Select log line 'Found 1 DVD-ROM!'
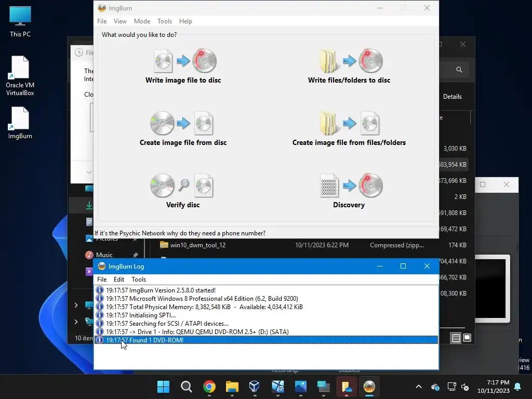 tap(267, 340)
